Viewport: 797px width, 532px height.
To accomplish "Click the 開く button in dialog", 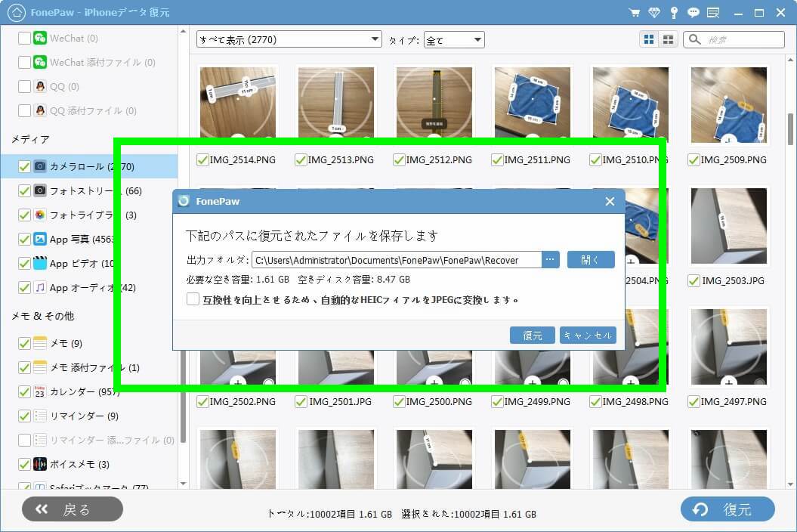I will coord(591,260).
